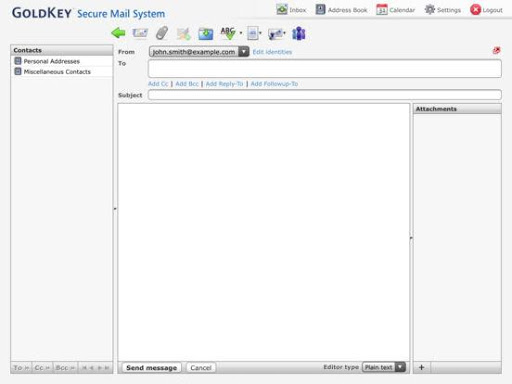Open the Calendar page
The width and height of the screenshot is (512, 384).
click(395, 10)
